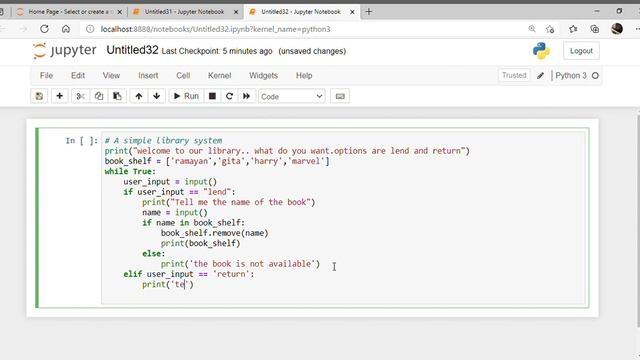Image resolution: width=640 pixels, height=360 pixels.
Task: Reload the page with refresh icon
Action: (44, 29)
